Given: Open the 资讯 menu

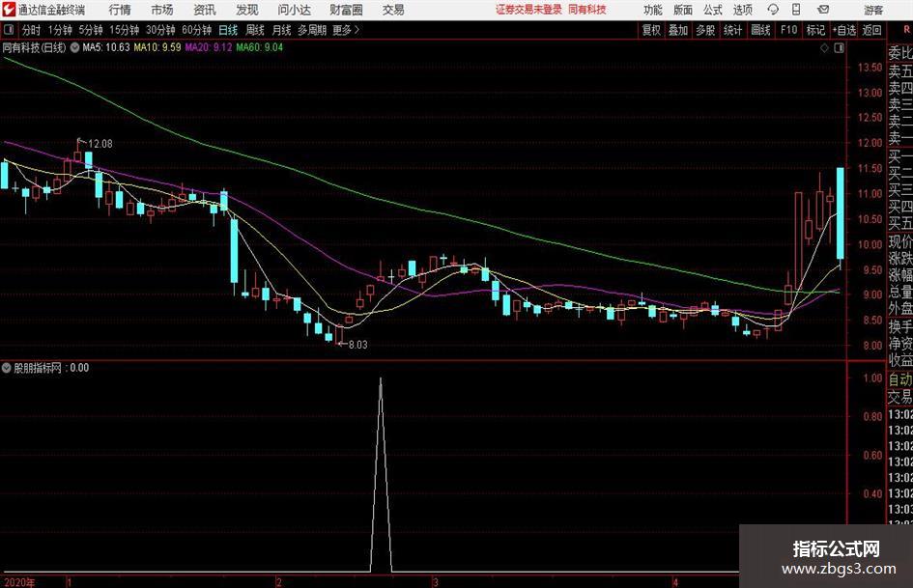Looking at the screenshot, I should (205, 10).
